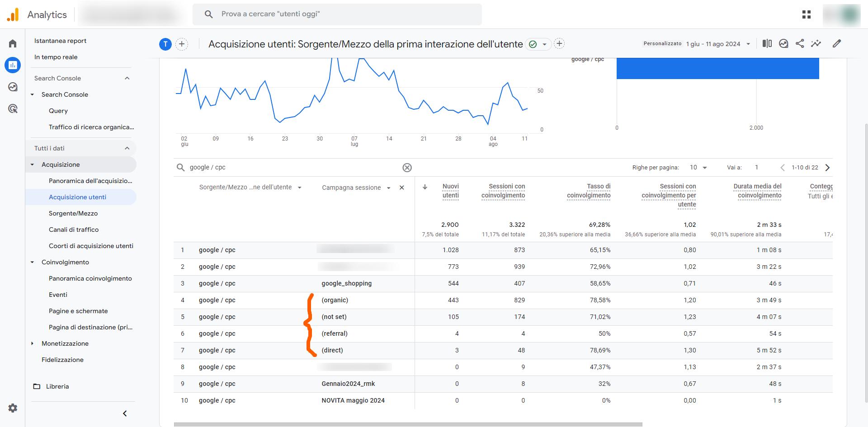This screenshot has width=868, height=427.
Task: Toggle the compare data columns icon
Action: click(767, 43)
